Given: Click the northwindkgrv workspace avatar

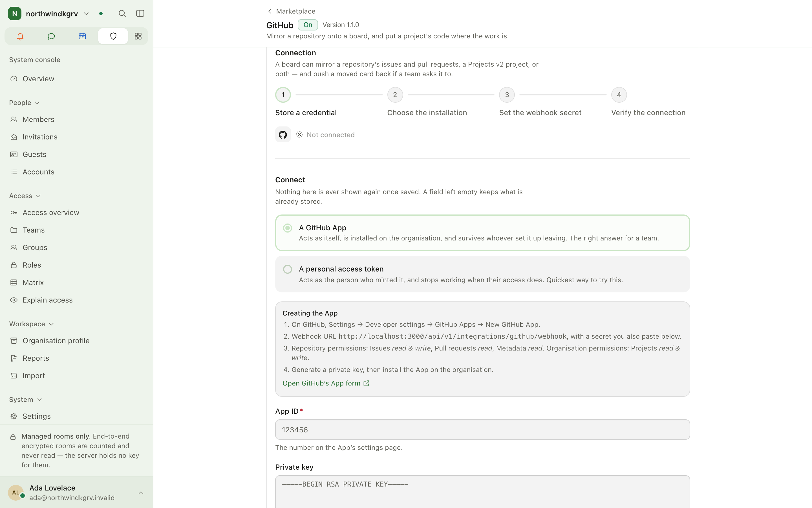Looking at the screenshot, I should pyautogui.click(x=14, y=14).
